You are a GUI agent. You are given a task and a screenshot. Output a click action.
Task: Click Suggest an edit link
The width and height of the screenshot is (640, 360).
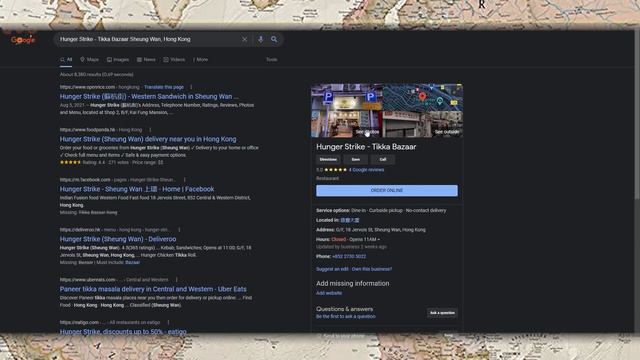(x=332, y=269)
